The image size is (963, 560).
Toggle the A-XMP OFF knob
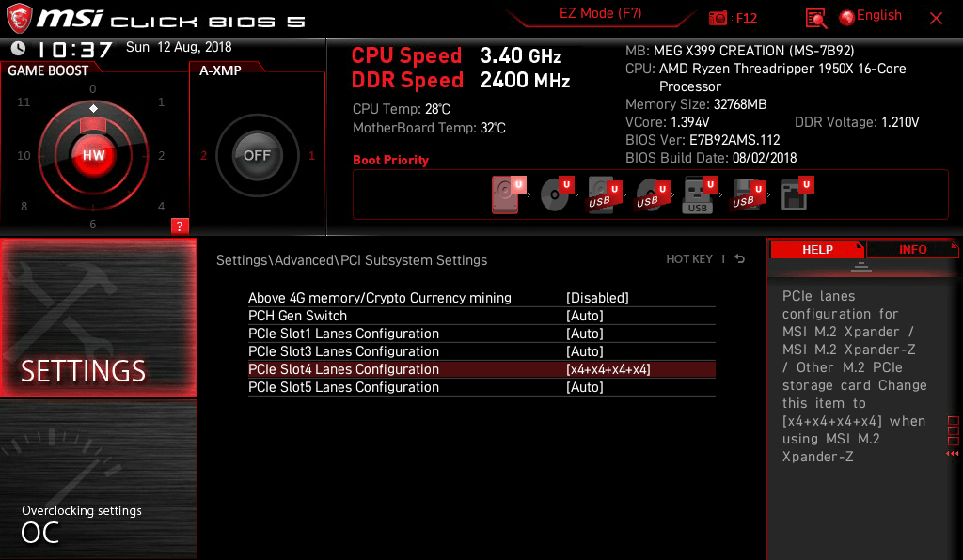tap(258, 155)
